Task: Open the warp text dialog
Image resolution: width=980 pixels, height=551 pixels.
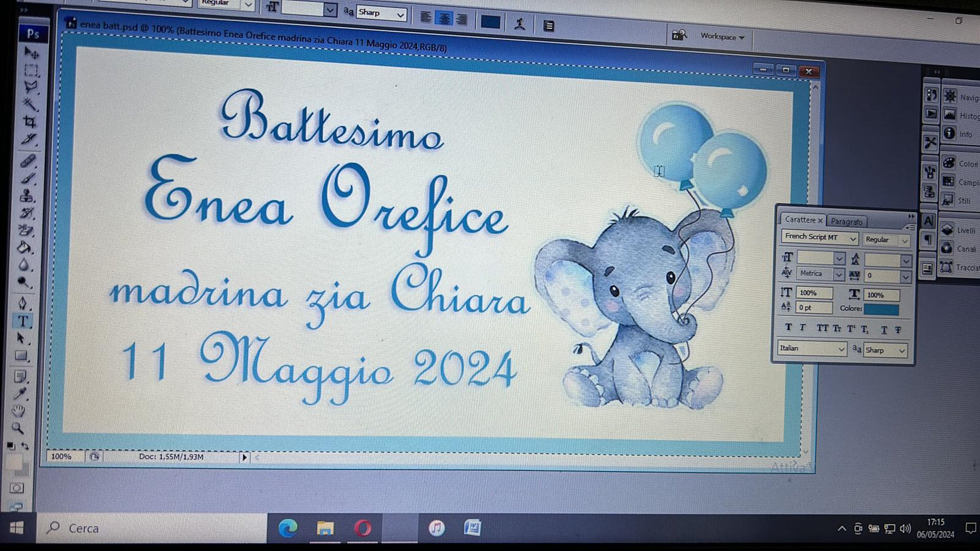Action: coord(520,24)
